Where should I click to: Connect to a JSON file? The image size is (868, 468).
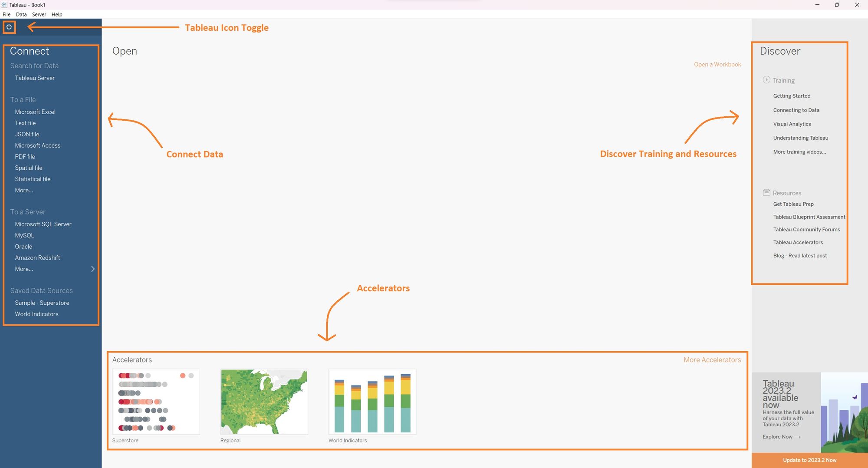click(x=27, y=135)
